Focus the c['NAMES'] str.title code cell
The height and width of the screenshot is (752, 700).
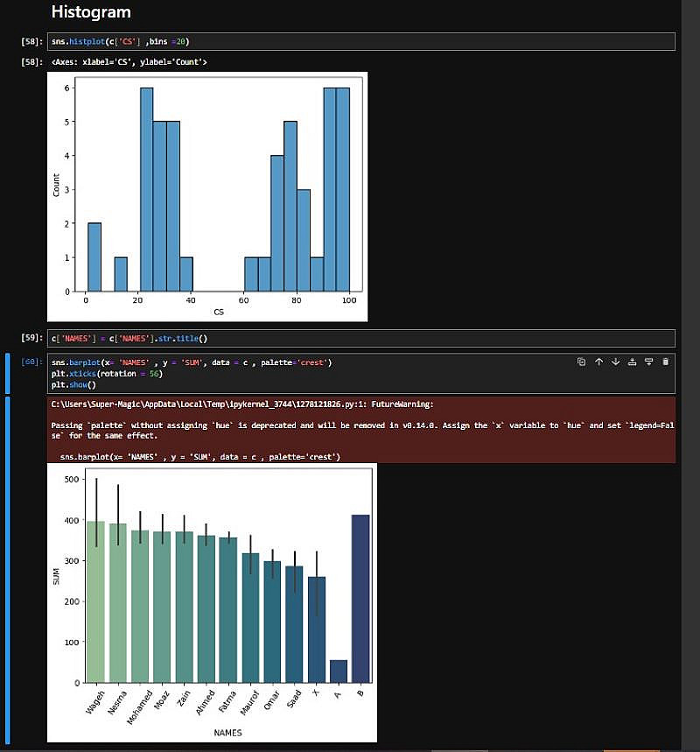[361, 339]
